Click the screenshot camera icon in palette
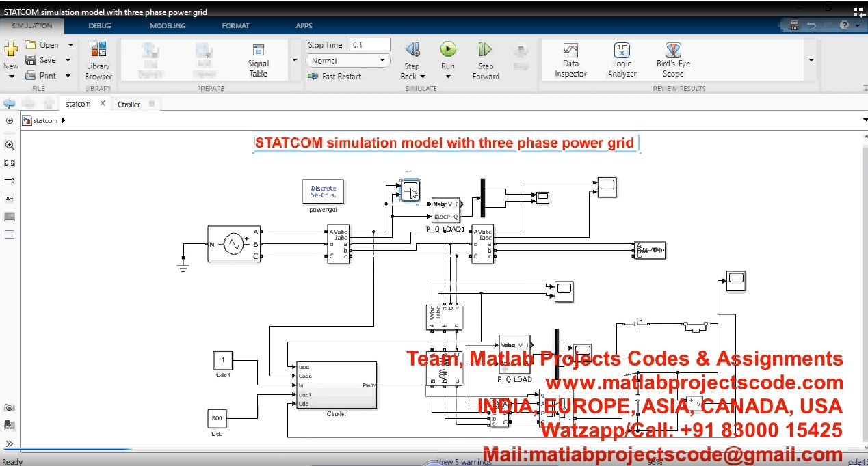Image resolution: width=868 pixels, height=466 pixels. coord(10,408)
